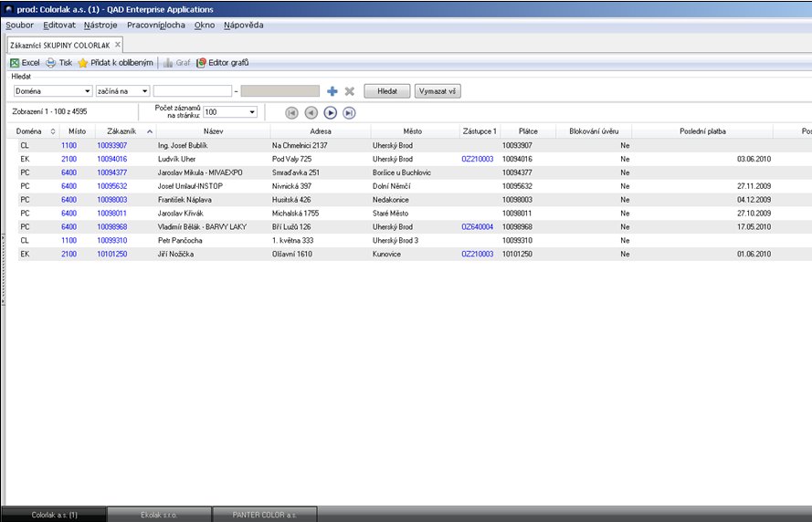
Task: Close the Zákazníci SKUPINY COLORLAK tab
Action: [x=118, y=45]
